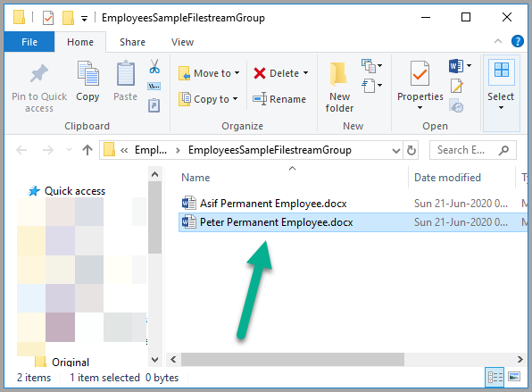Click the Edit file pencil icon

tap(457, 86)
